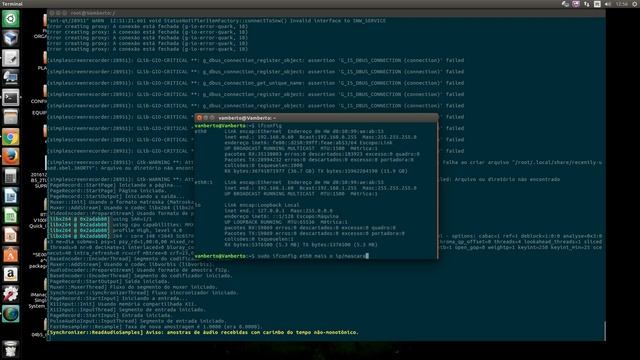This screenshot has width=640, height=360.
Task: Click the purple indicator icon in the top panel
Action: 576,4
